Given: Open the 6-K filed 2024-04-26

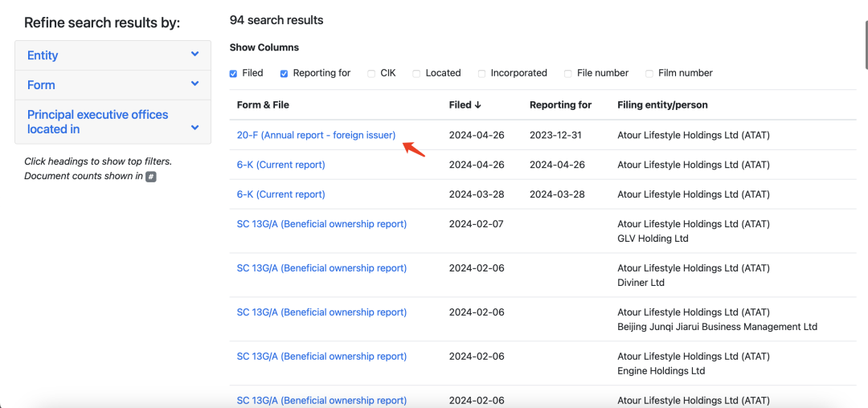Looking at the screenshot, I should point(280,165).
